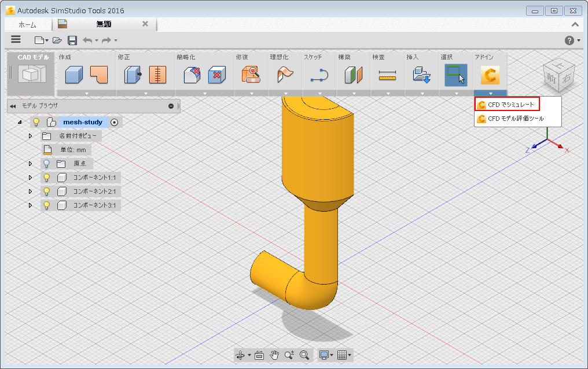Create a new document
Screen dimensions: 588x369
point(39,40)
